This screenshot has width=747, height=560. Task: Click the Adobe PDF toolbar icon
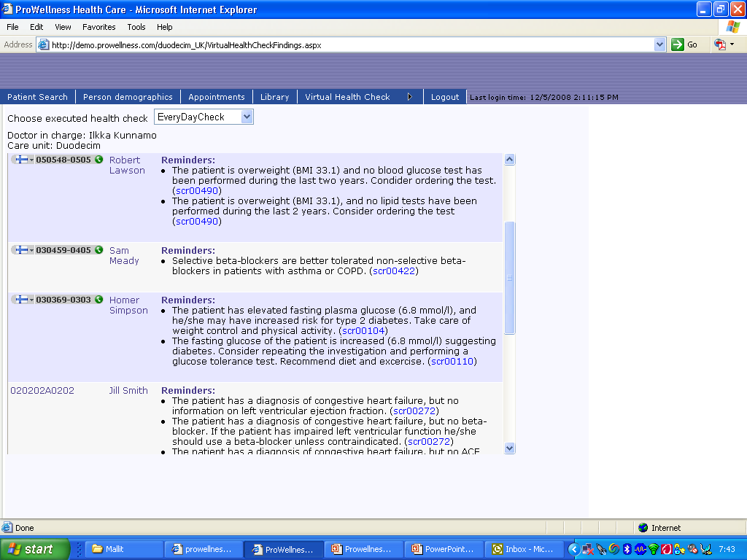(720, 44)
